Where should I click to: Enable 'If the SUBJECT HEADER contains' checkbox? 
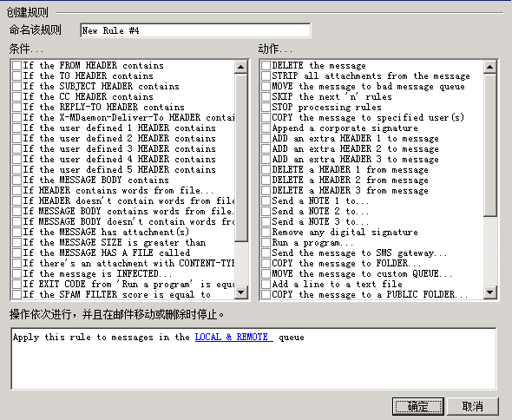click(x=17, y=86)
